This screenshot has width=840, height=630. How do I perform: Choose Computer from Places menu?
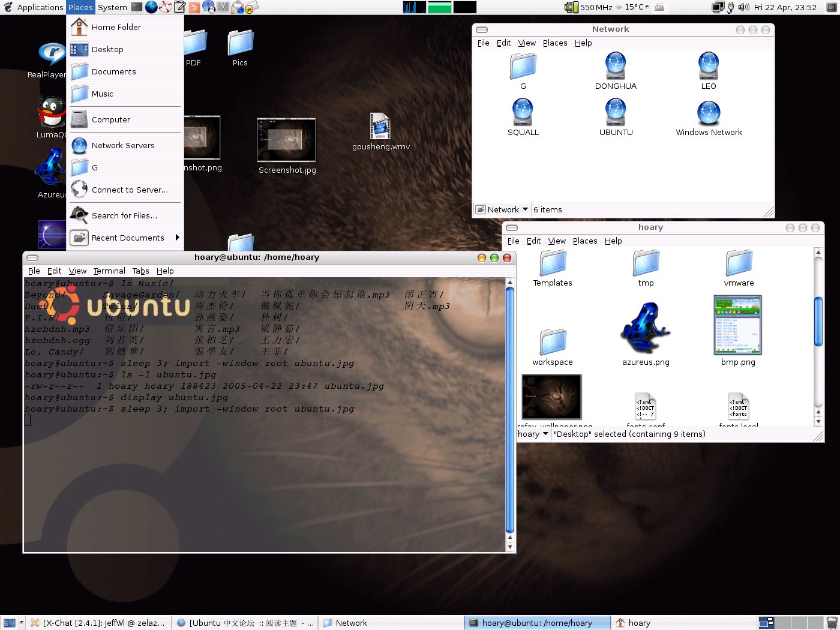tap(125, 119)
